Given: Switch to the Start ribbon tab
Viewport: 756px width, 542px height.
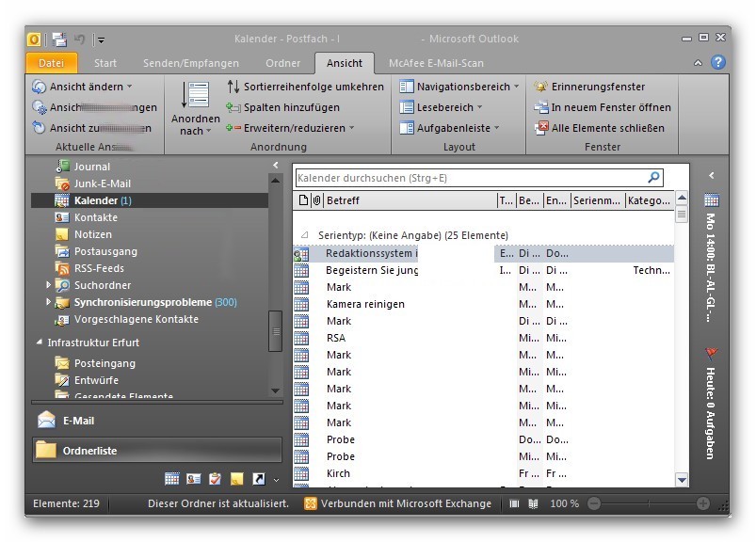Looking at the screenshot, I should tap(105, 63).
